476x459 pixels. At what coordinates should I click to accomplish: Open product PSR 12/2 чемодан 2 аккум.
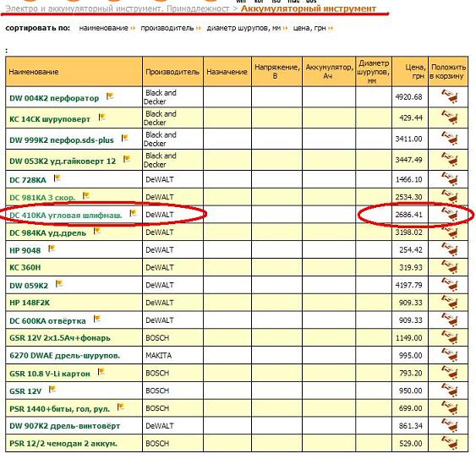[x=63, y=444]
